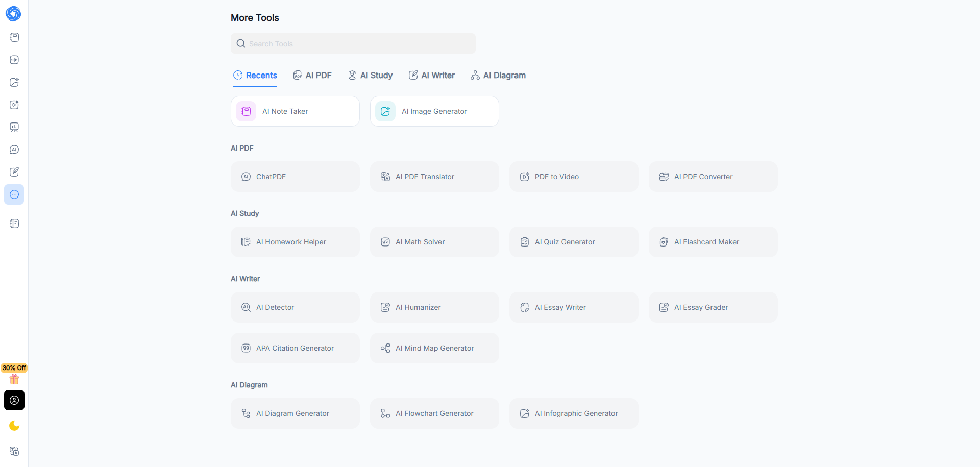Open the AI PDF Converter tool

coord(713,177)
